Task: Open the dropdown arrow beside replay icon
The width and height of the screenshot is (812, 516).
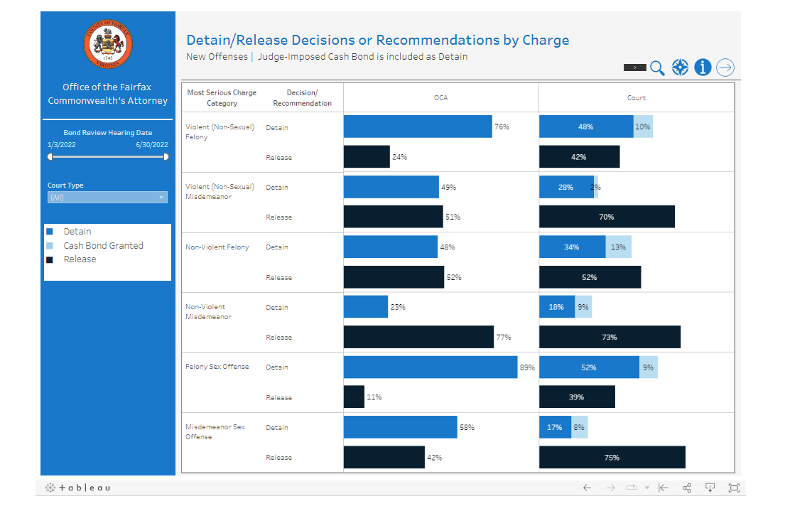Action: coord(646,488)
